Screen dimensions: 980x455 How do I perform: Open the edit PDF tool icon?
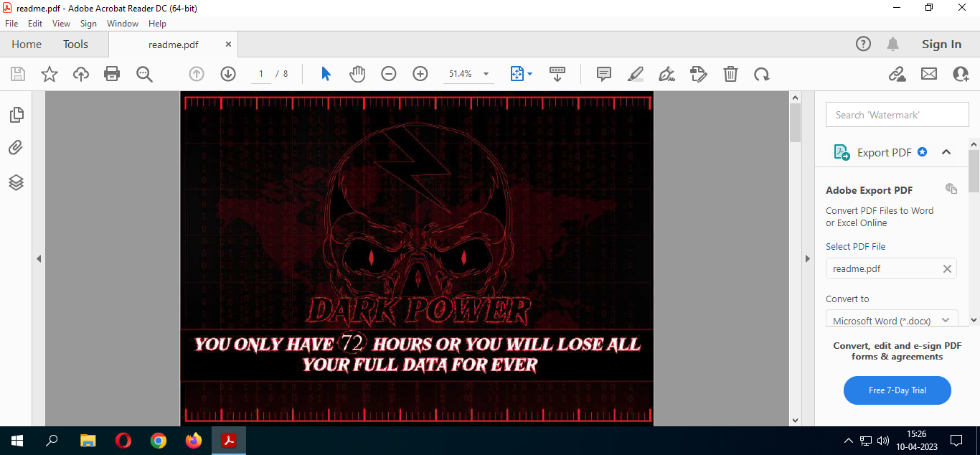pyautogui.click(x=698, y=74)
